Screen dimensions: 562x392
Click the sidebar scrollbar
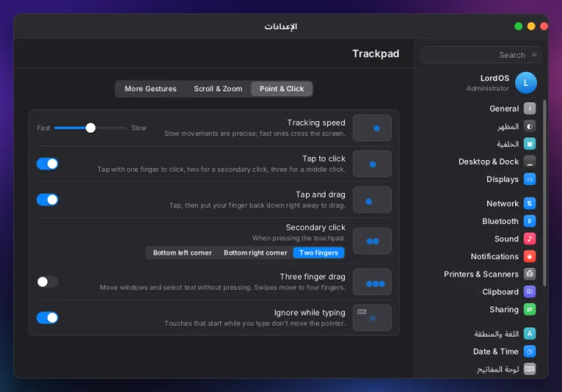coord(545,193)
